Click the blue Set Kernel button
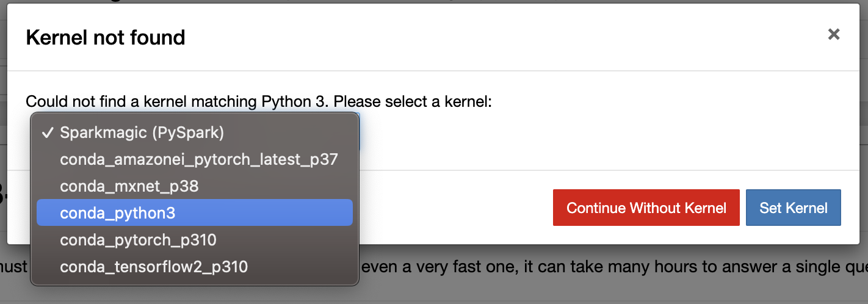This screenshot has height=304, width=868. [793, 208]
